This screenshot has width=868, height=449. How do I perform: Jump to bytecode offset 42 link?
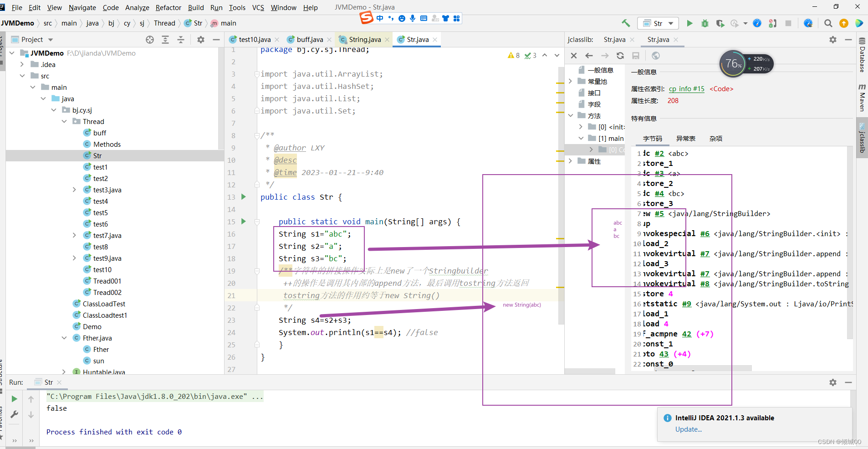point(686,334)
